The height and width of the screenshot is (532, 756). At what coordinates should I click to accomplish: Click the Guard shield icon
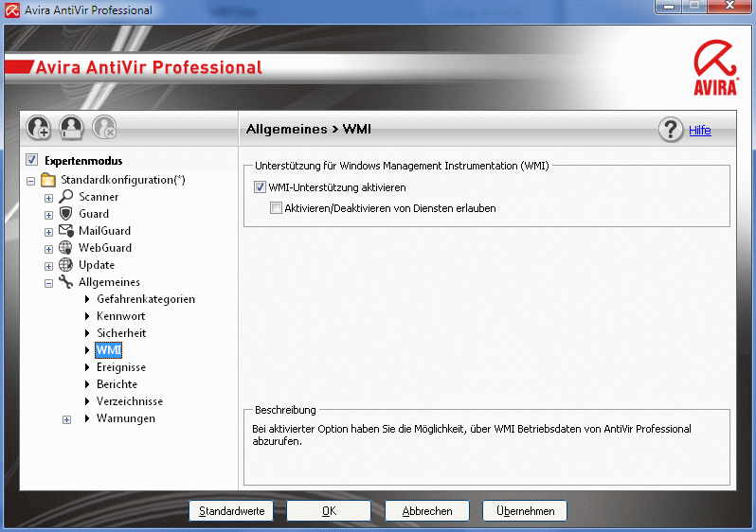pos(66,214)
